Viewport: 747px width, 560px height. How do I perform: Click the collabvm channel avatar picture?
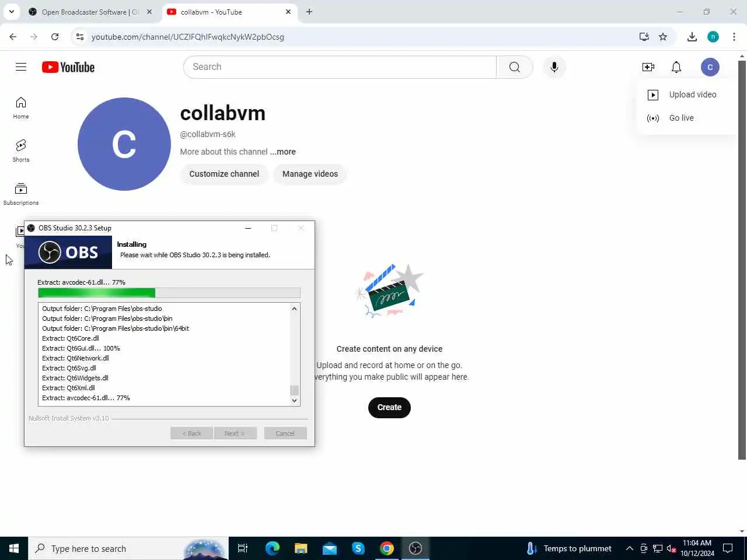(x=124, y=144)
